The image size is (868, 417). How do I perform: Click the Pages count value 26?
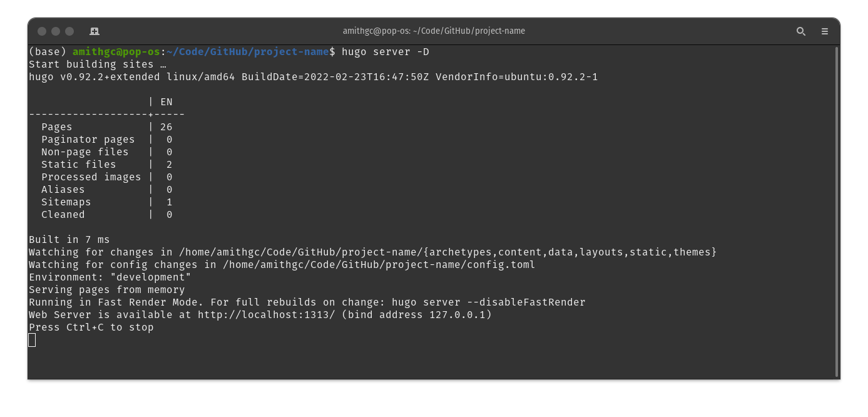coord(166,126)
